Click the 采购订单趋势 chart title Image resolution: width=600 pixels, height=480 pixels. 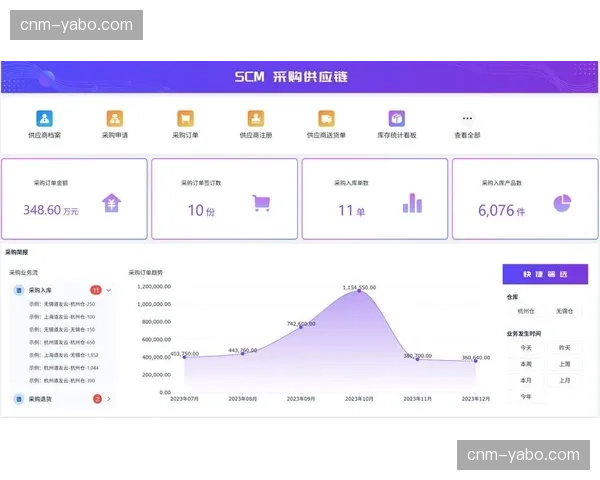tap(145, 273)
